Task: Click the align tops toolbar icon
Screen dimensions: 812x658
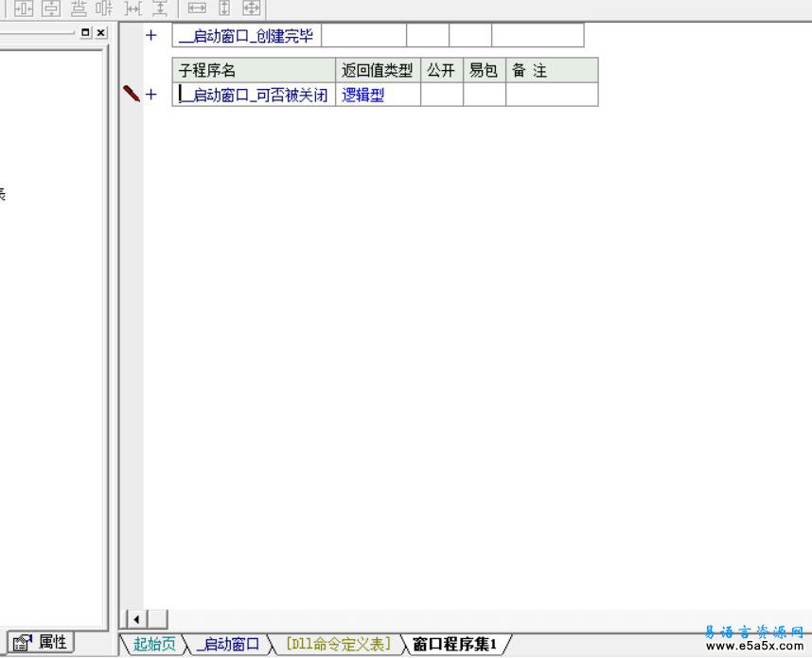Action: click(x=79, y=9)
